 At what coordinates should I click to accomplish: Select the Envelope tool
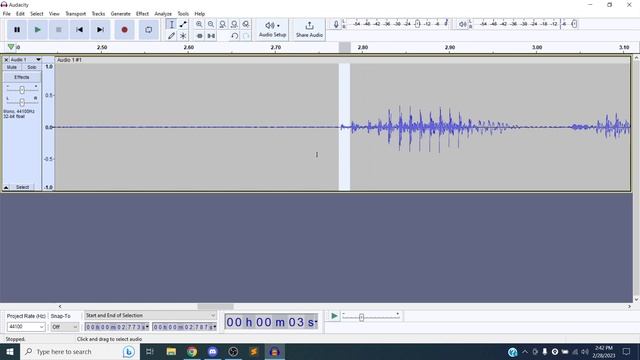(183, 24)
